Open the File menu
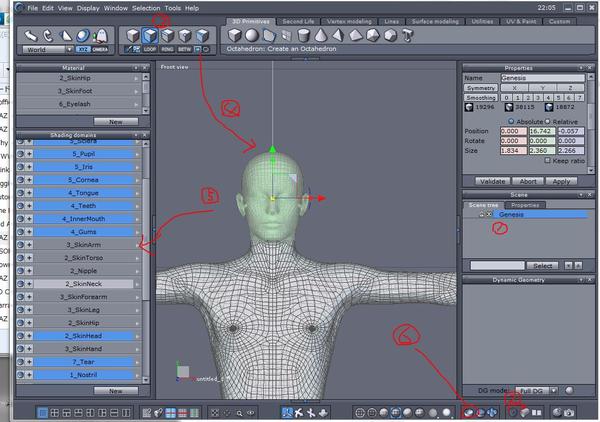600x422 pixels. click(x=33, y=8)
